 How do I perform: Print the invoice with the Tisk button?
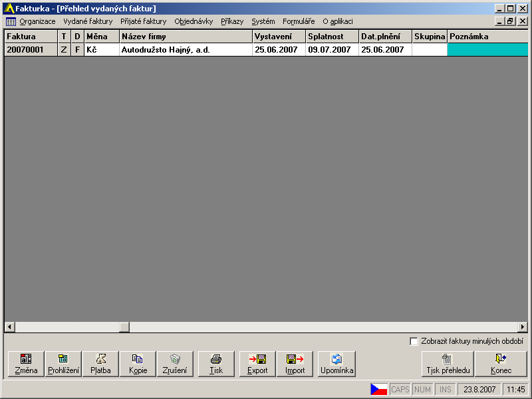216,364
